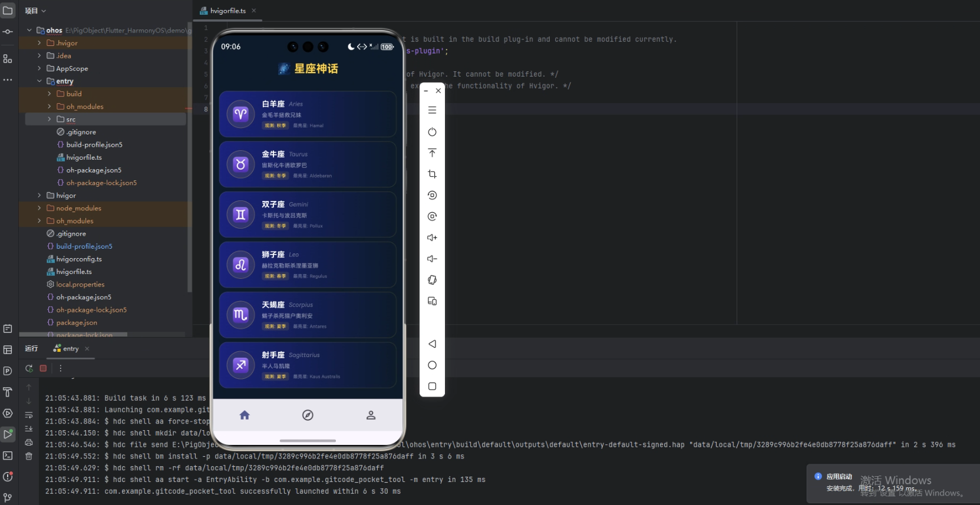Click emulator always-on-top icon
Screen dimensions: 980x505
click(432, 153)
